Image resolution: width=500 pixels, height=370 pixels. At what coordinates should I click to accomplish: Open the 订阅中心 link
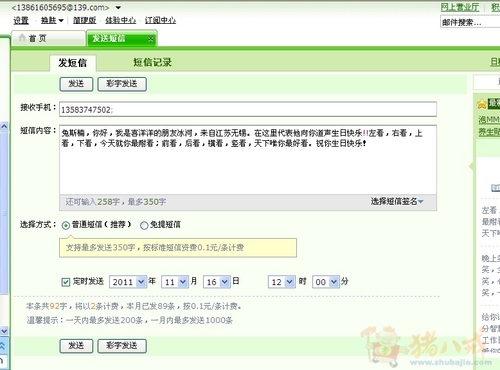160,21
